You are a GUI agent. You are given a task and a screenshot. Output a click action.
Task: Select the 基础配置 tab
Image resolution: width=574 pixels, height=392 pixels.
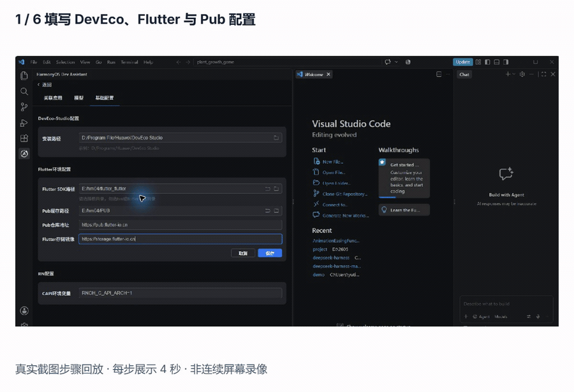105,98
